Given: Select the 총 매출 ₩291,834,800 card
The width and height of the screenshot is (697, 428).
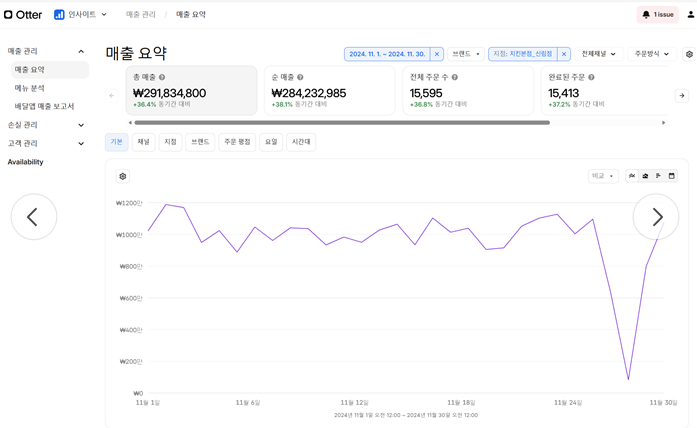Looking at the screenshot, I should tap(192, 91).
